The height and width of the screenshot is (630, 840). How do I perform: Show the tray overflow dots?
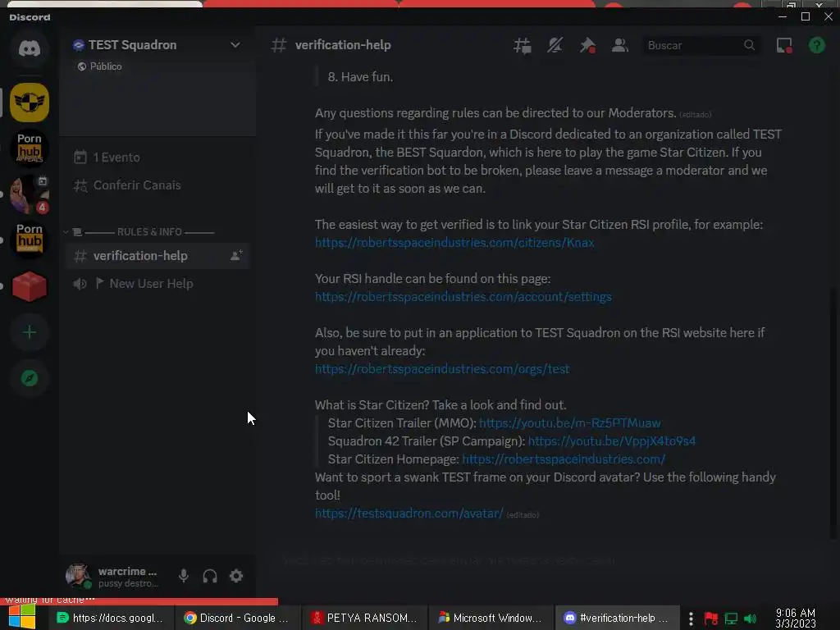pyautogui.click(x=691, y=619)
